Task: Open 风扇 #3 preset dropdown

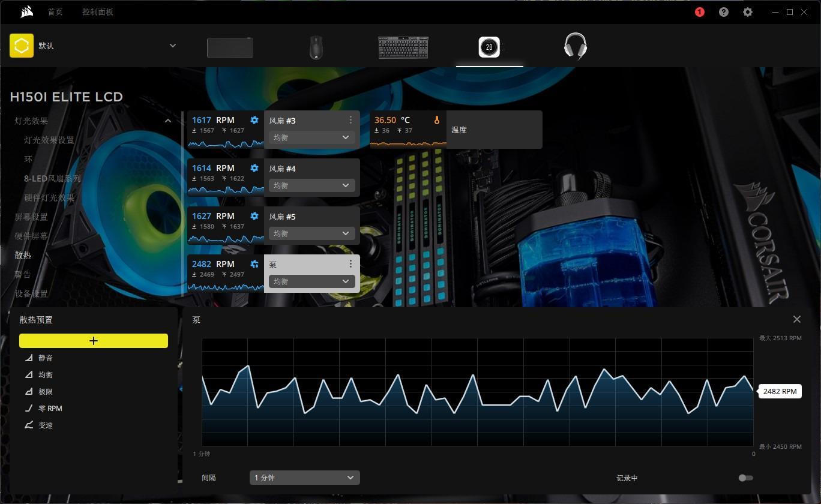Action: click(311, 137)
